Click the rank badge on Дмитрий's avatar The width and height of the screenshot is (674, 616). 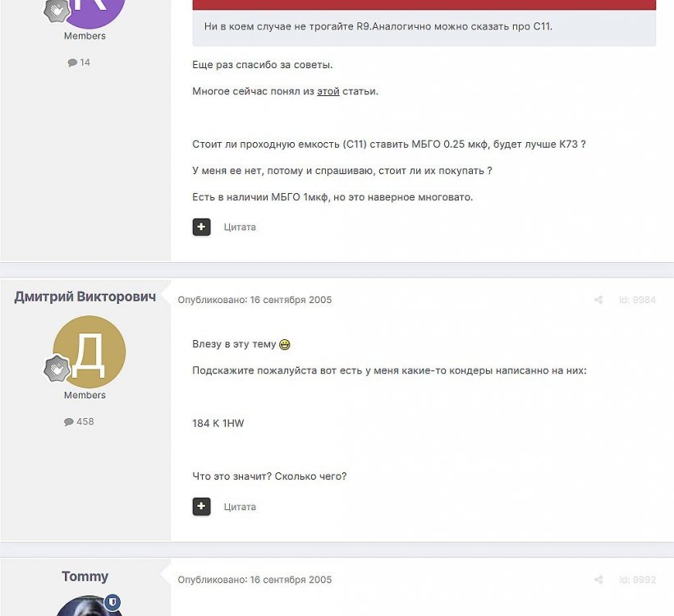click(x=57, y=369)
